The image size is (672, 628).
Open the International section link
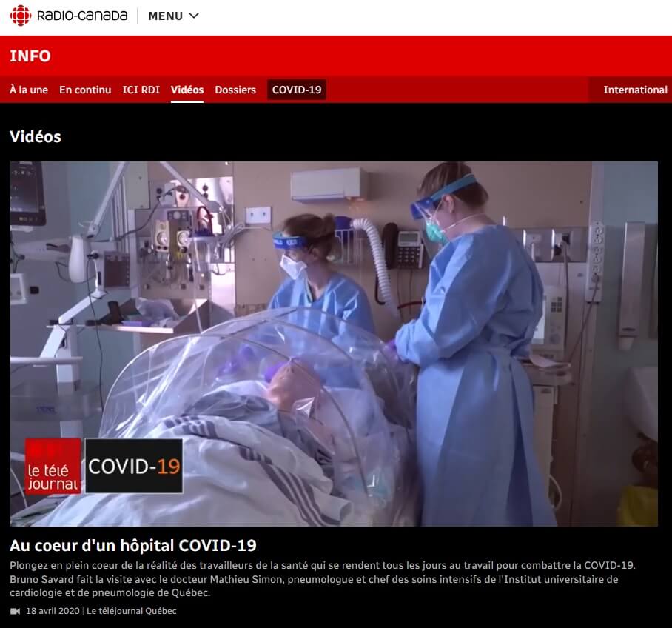635,90
